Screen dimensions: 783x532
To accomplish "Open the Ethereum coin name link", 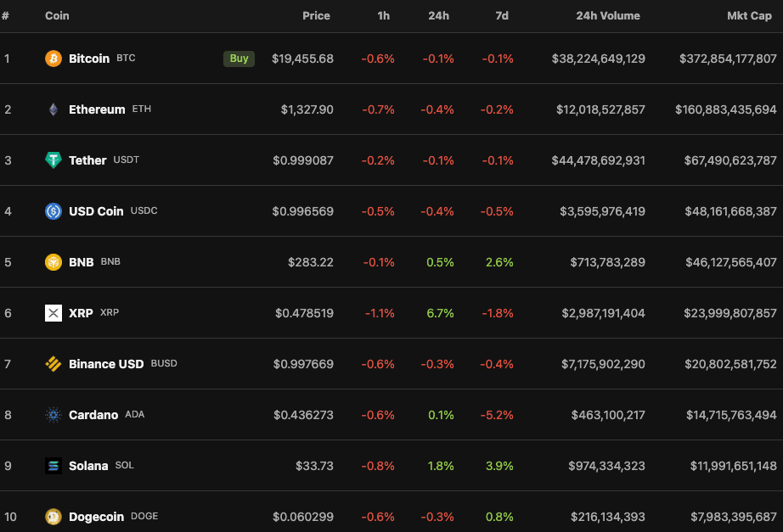I will [97, 109].
